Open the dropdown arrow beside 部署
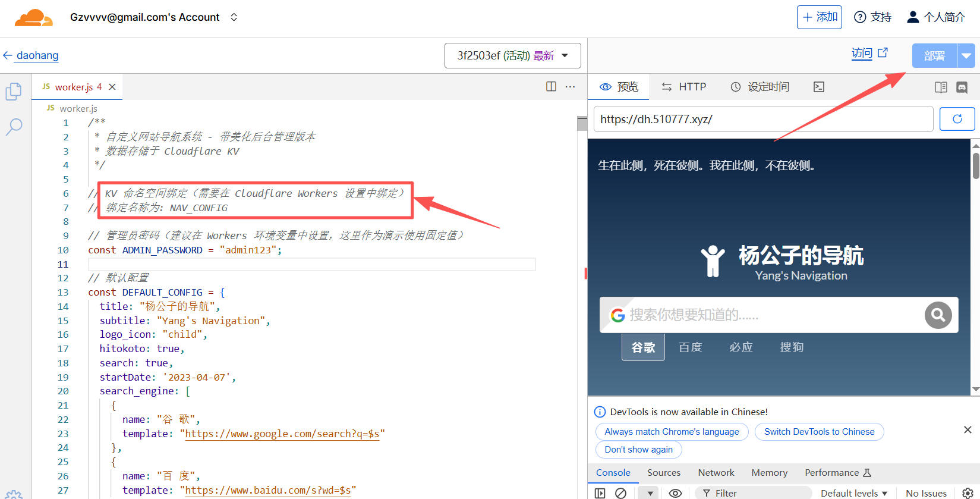 click(966, 56)
